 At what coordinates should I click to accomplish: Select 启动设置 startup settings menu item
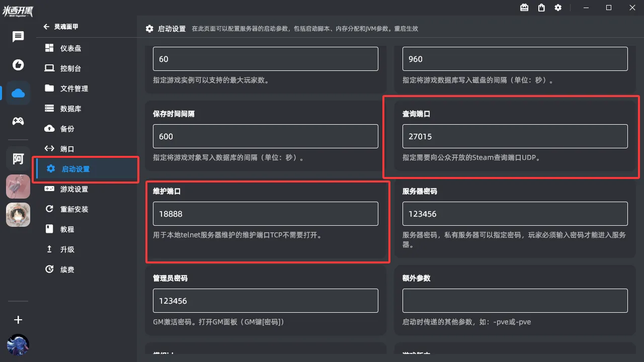tap(87, 169)
